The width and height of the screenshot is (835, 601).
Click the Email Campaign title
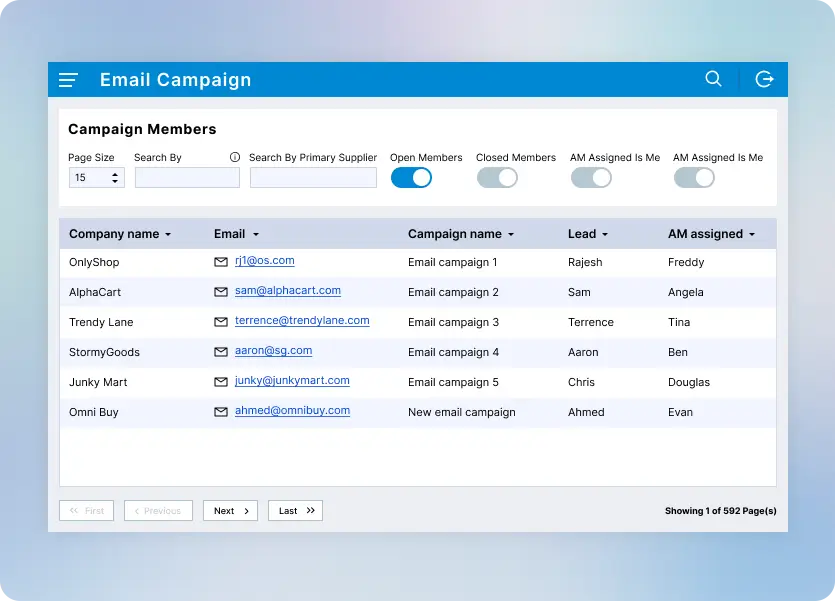[x=175, y=80]
